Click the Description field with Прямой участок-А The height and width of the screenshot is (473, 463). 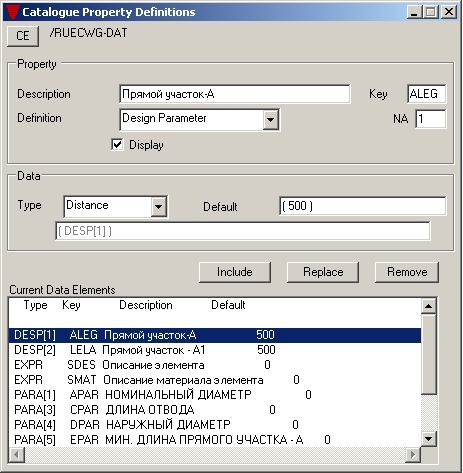[x=235, y=94]
